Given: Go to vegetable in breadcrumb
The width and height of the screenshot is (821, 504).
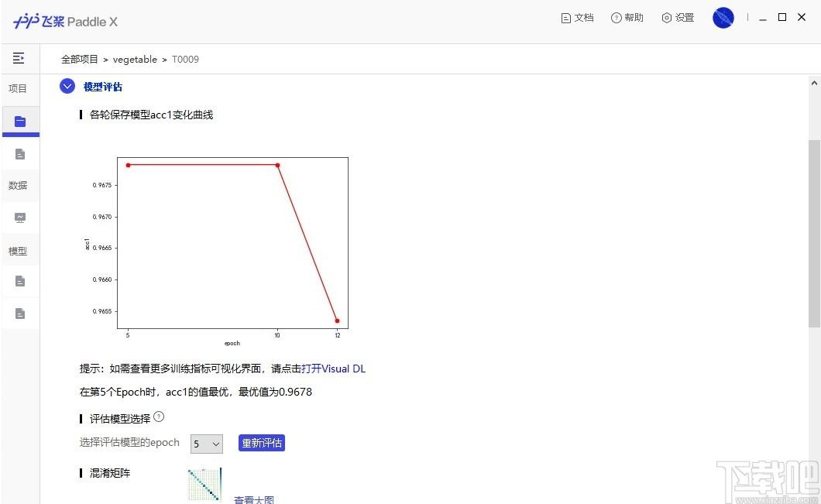Looking at the screenshot, I should 135,59.
